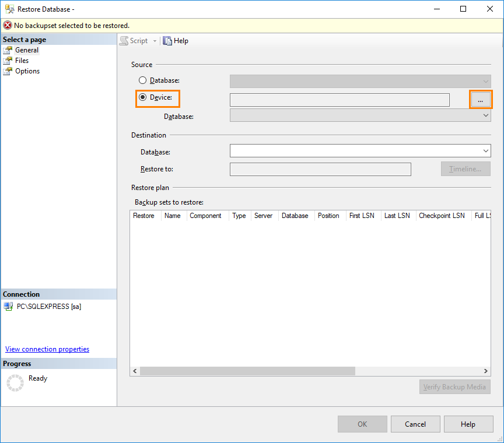Open View connection properties link

tap(47, 349)
